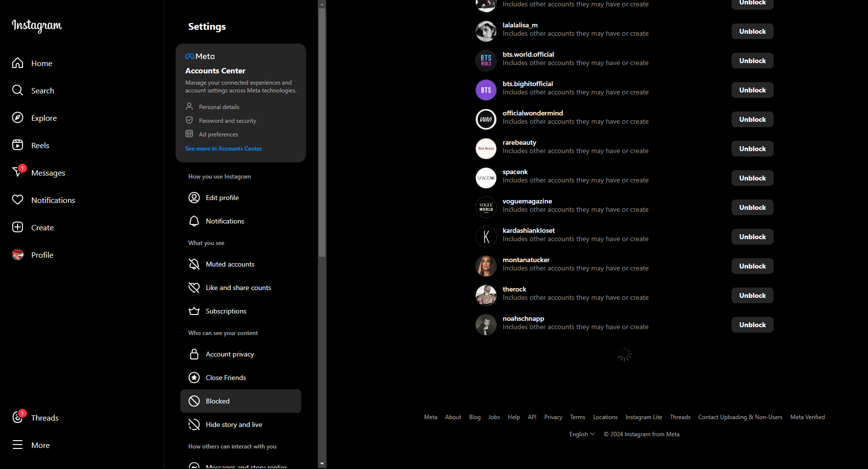
Task: Click the noahschnapp username
Action: (523, 318)
